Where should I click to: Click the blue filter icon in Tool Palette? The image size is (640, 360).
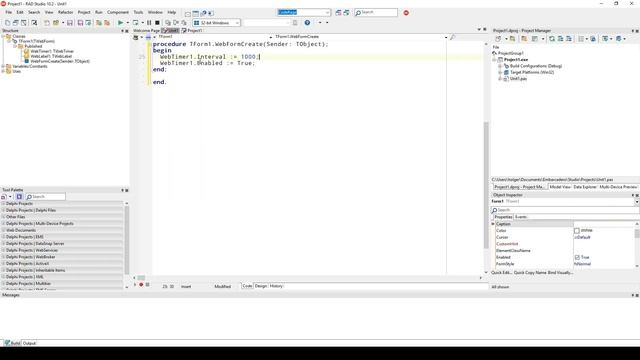click(19, 197)
